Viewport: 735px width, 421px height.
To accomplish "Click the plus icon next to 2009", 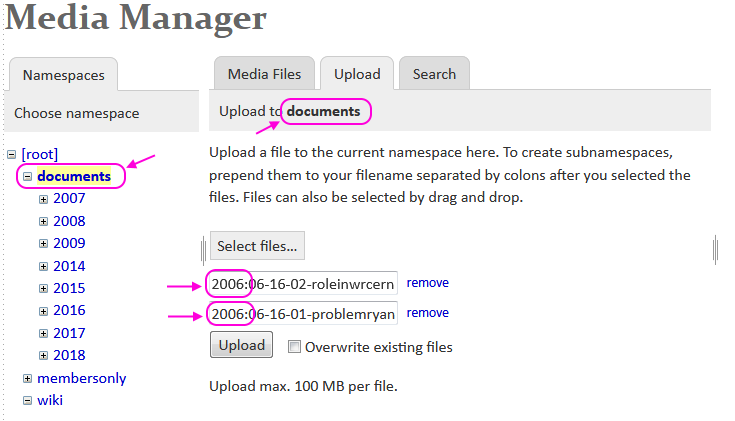I will [43, 244].
